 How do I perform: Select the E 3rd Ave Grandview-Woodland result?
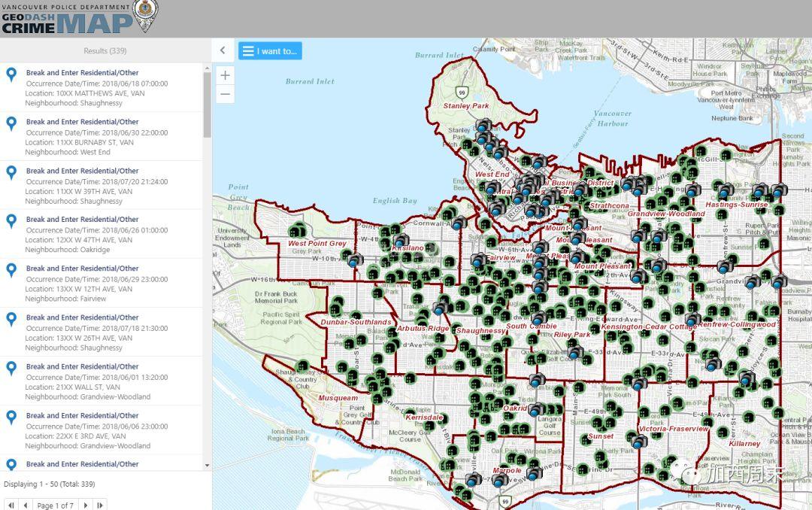click(82, 415)
